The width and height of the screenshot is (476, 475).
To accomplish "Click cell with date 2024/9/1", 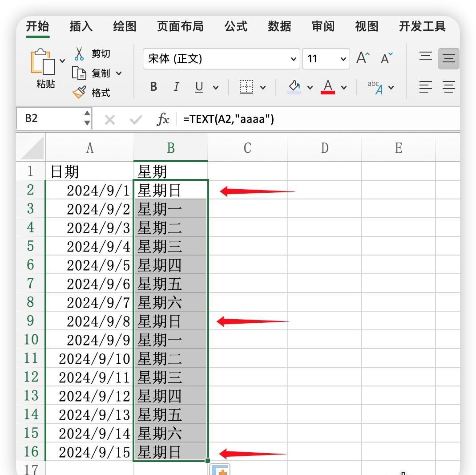I will pyautogui.click(x=90, y=190).
